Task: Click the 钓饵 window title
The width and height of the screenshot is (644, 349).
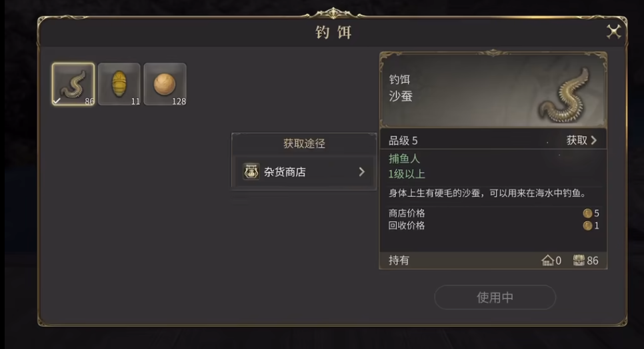Action: (x=333, y=33)
